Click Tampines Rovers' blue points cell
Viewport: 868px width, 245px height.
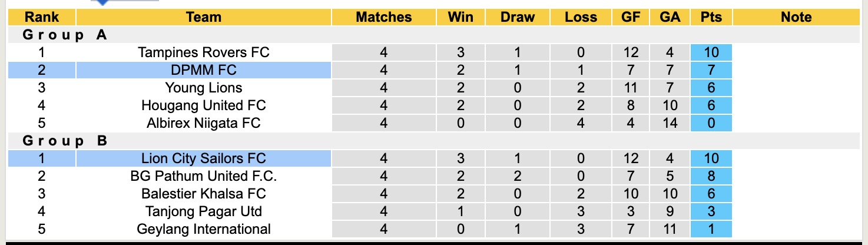(711, 52)
